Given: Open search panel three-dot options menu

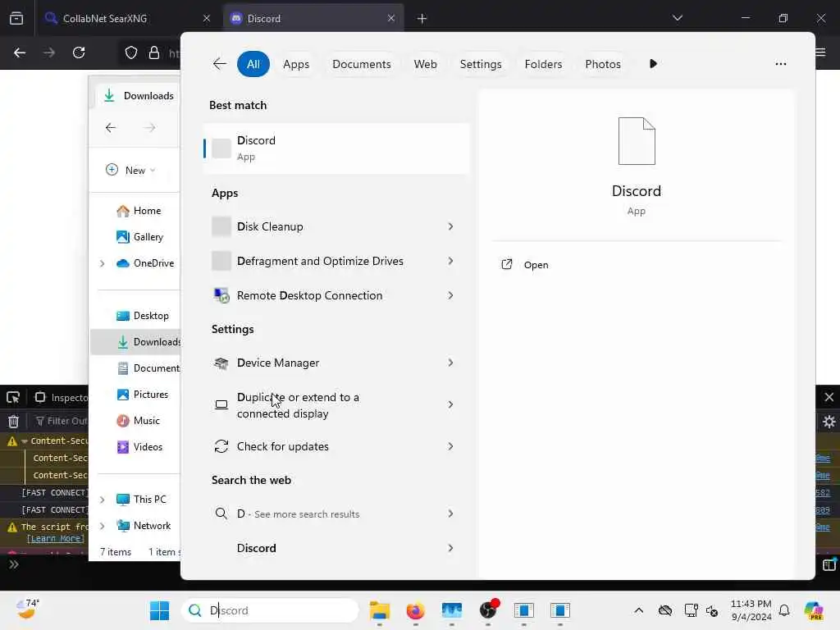Looking at the screenshot, I should (781, 64).
